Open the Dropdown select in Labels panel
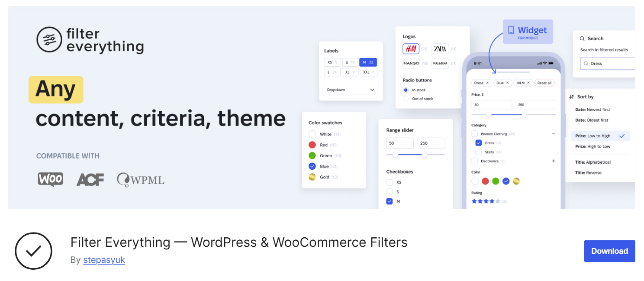 click(351, 90)
